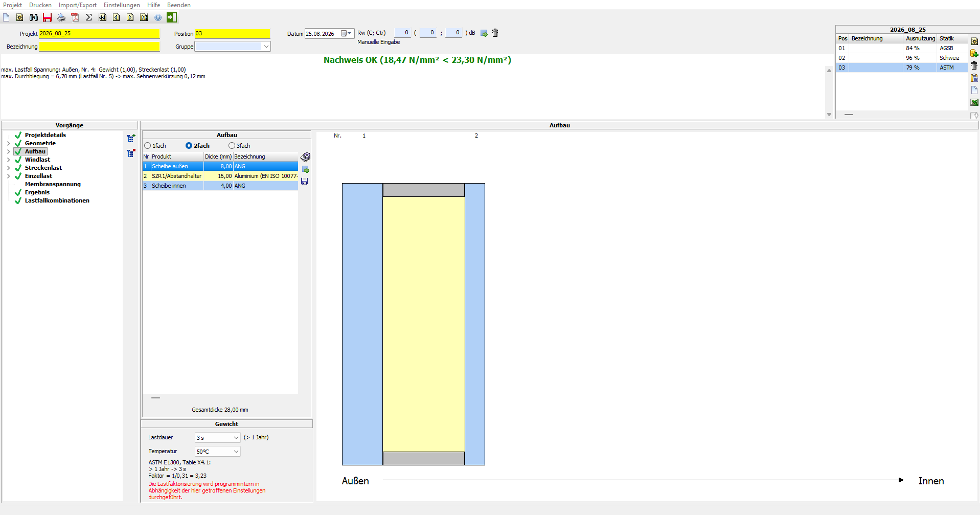Click the green arrow icon beside dB
Viewport: 980px width, 515px height.
484,33
